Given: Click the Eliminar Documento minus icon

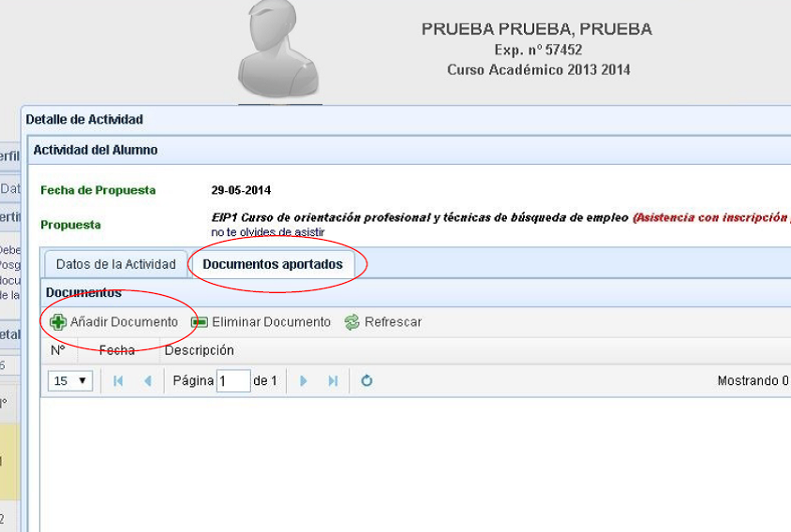Looking at the screenshot, I should tap(199, 322).
